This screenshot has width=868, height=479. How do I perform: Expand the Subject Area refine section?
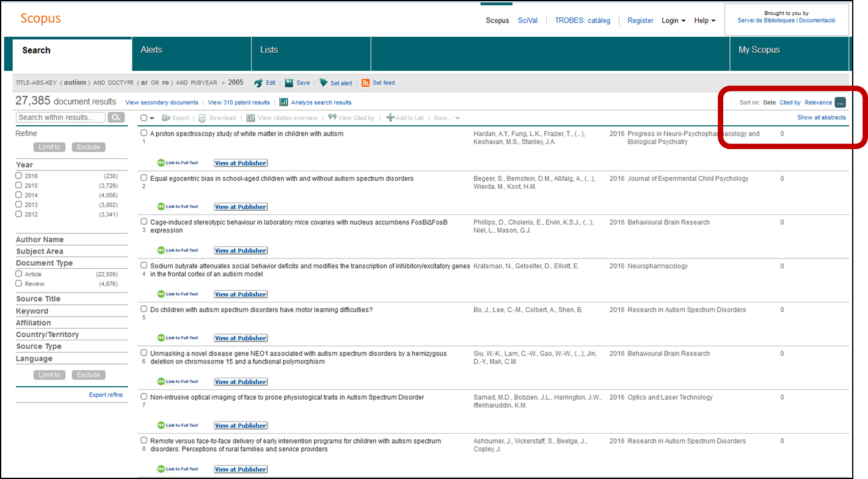click(40, 251)
